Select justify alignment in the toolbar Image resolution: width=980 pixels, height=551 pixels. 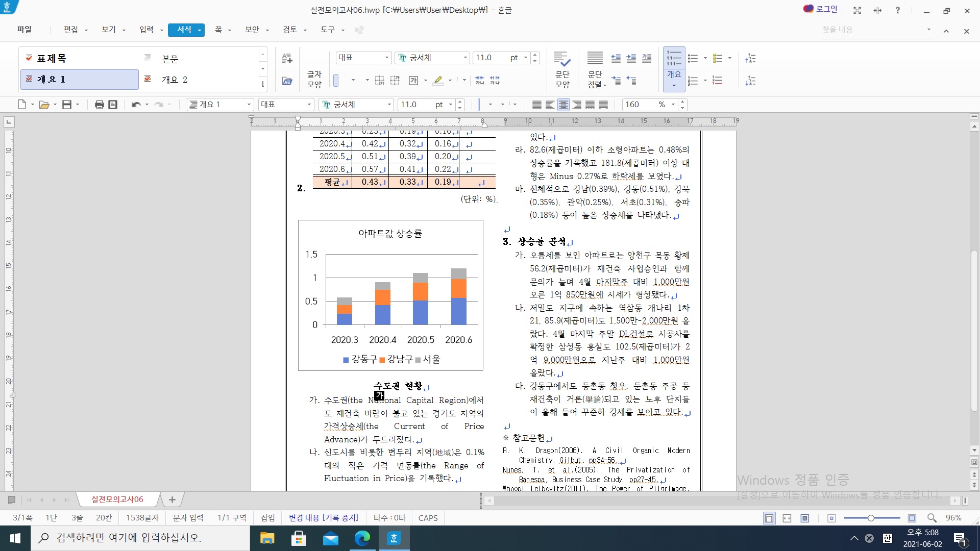click(536, 105)
